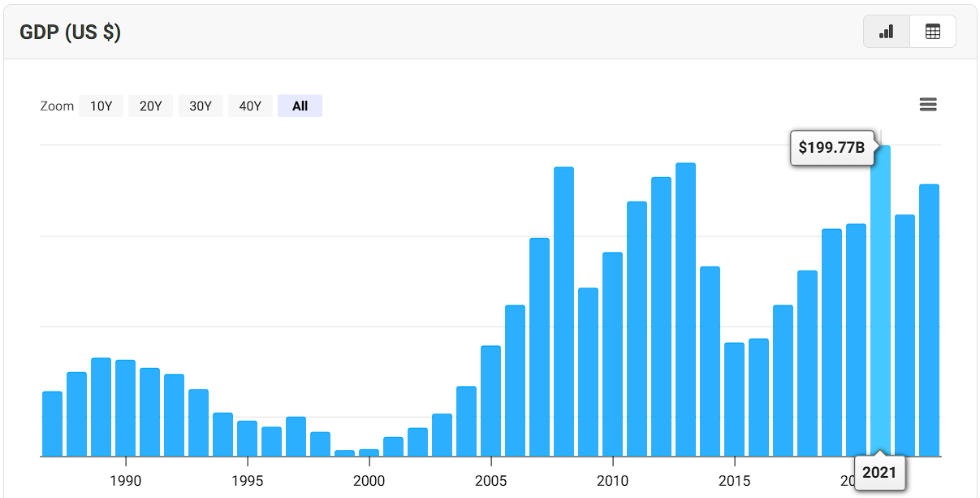Set zoom range to 10Y
This screenshot has height=498, width=980.
[101, 106]
